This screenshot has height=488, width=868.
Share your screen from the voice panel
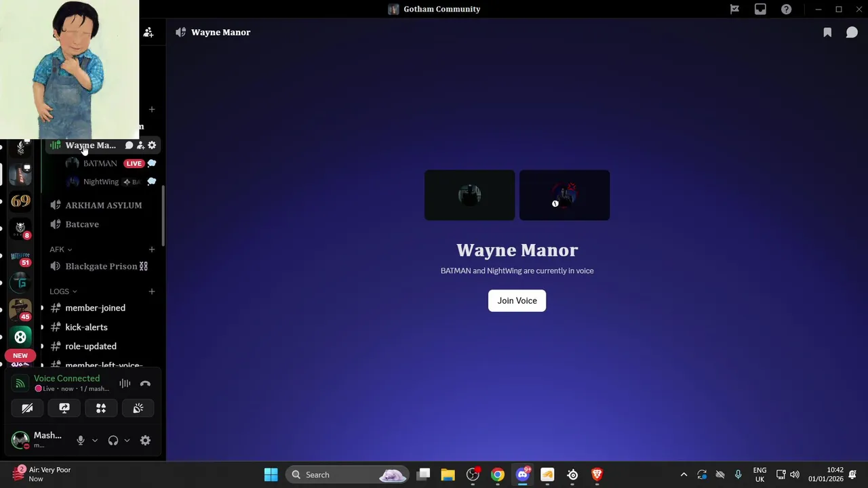point(64,408)
